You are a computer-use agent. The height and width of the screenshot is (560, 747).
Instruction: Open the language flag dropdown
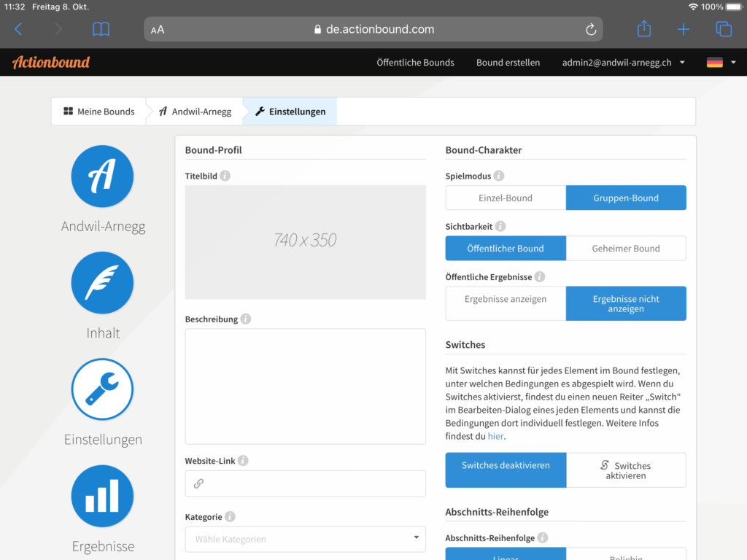(721, 63)
